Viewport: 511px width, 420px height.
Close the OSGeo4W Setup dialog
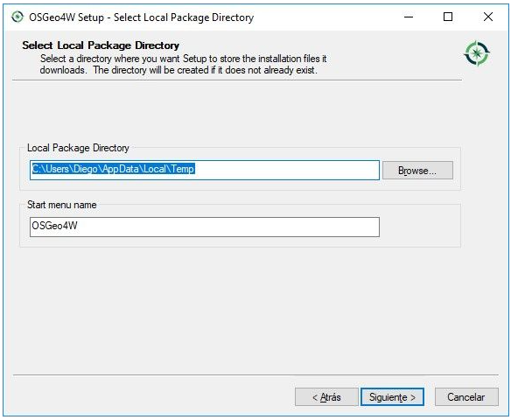(488, 17)
